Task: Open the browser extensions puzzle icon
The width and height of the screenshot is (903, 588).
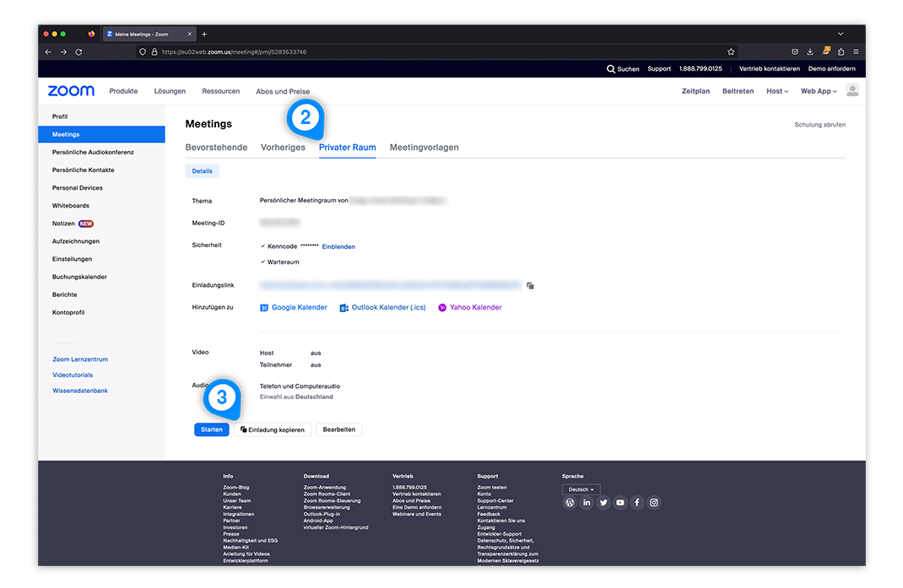Action: [x=841, y=51]
